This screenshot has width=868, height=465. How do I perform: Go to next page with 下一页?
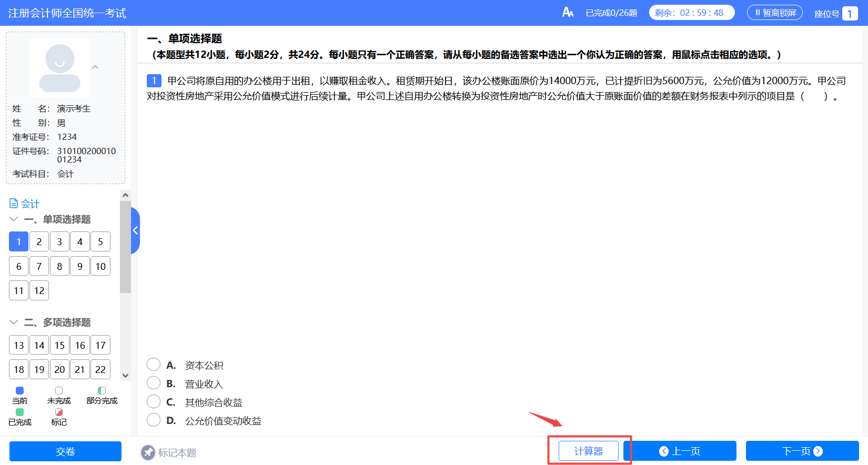[x=802, y=451]
